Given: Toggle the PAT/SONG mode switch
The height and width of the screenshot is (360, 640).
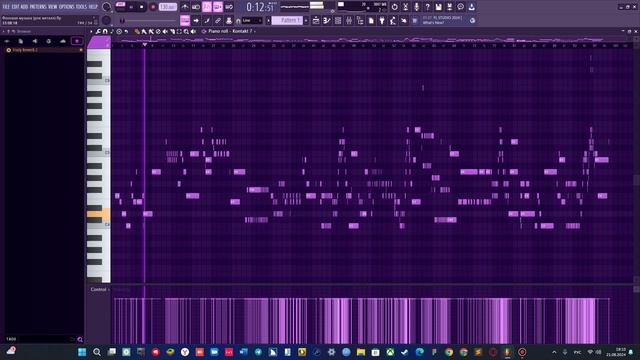Looking at the screenshot, I should click(x=120, y=7).
